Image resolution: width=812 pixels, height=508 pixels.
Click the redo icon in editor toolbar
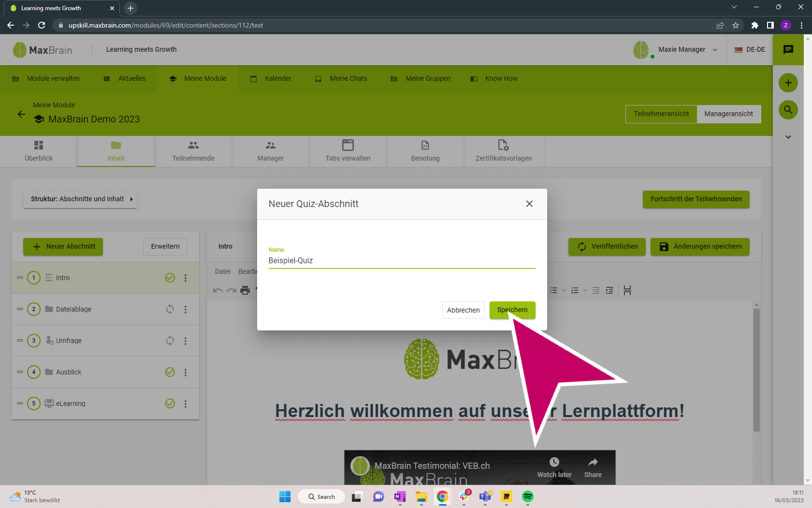[x=232, y=290]
